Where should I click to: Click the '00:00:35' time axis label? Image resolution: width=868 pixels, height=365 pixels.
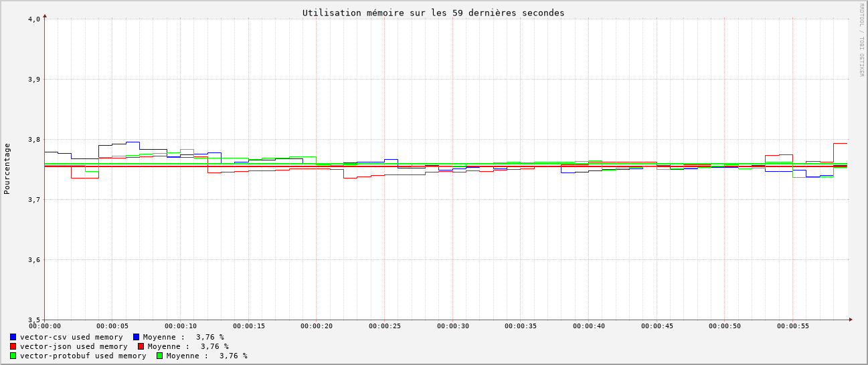(521, 326)
